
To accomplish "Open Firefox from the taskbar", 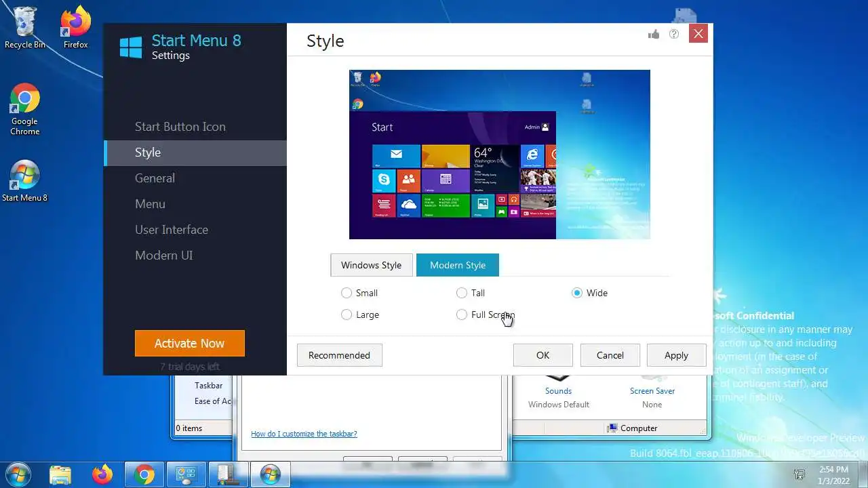I will [102, 474].
